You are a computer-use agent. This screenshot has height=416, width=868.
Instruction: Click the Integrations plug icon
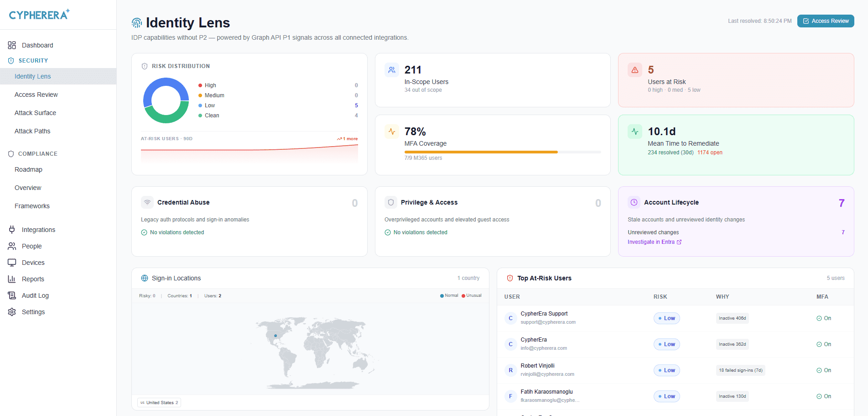click(12, 230)
